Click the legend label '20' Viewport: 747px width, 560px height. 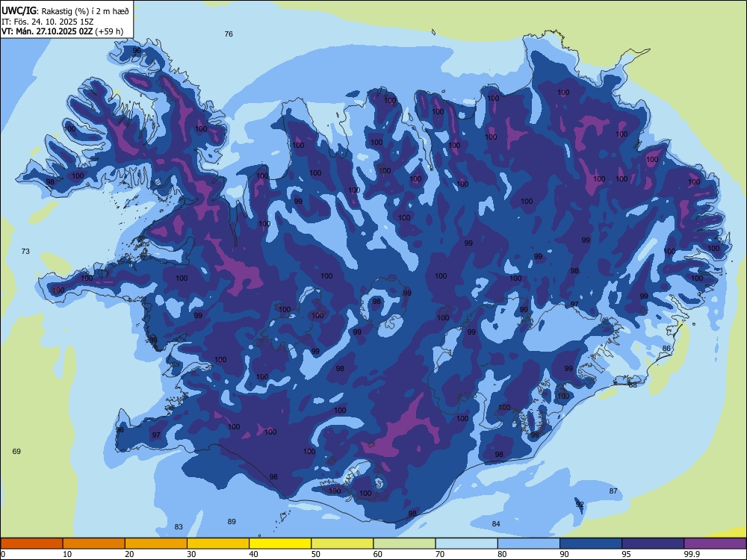[x=129, y=554]
